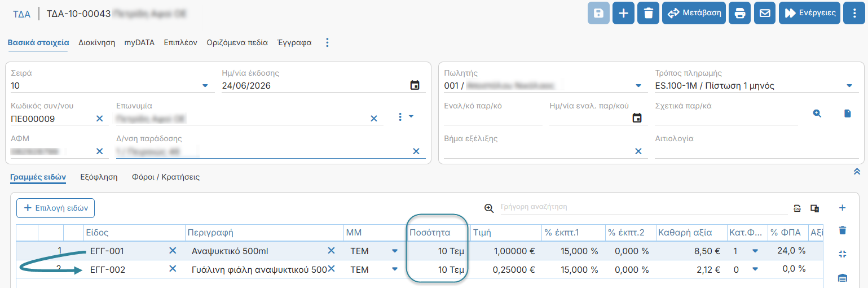Switch to the Εξόφληση tab

pos(99,177)
